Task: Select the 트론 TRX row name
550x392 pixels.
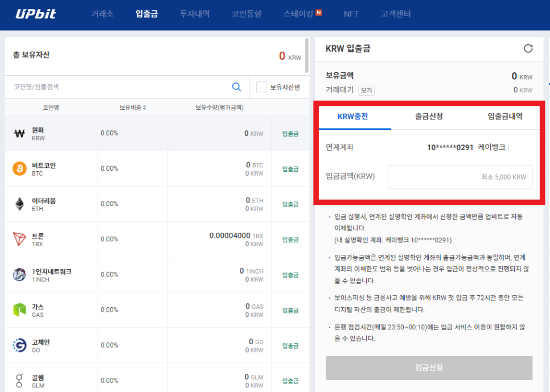Action: coord(38,240)
